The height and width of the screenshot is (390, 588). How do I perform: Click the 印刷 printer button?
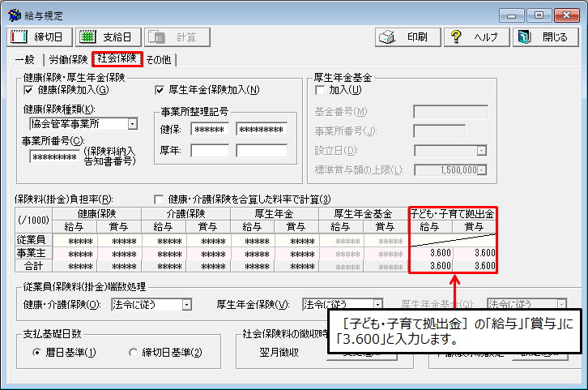(407, 37)
